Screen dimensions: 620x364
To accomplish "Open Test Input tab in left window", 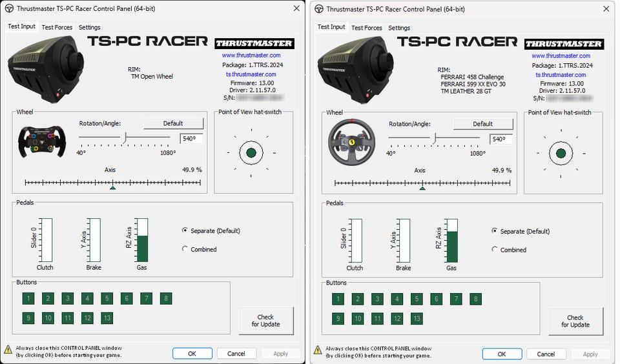I will [22, 26].
